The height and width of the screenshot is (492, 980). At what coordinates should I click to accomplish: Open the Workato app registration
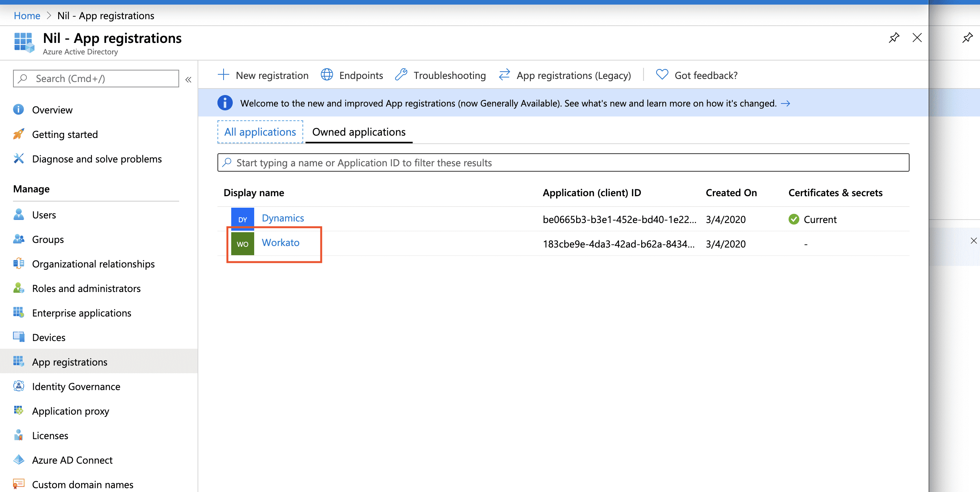pos(281,243)
